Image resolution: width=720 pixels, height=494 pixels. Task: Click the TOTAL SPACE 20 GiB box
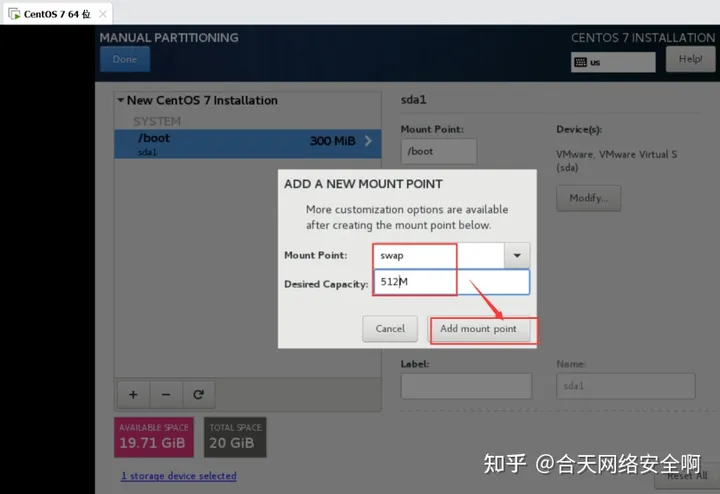click(x=235, y=437)
